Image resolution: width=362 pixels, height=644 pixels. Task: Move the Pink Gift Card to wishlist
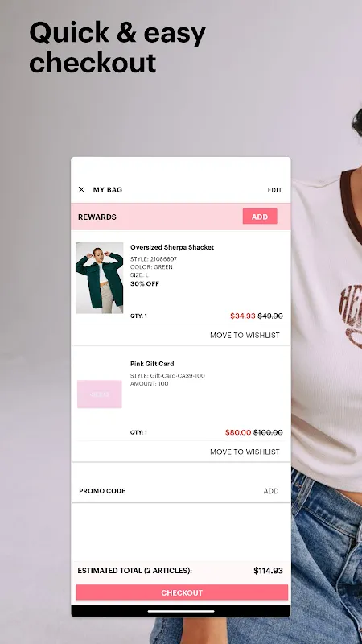[x=245, y=452]
